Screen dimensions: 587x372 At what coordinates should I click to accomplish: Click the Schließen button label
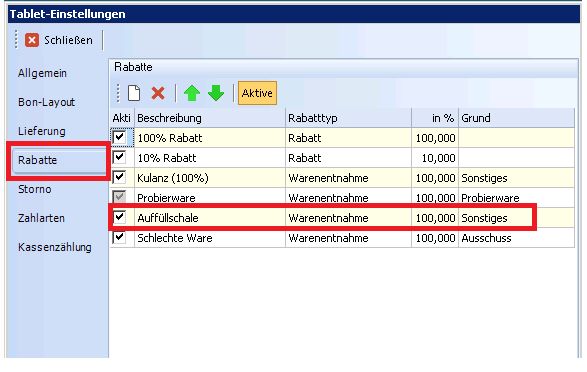coord(68,40)
